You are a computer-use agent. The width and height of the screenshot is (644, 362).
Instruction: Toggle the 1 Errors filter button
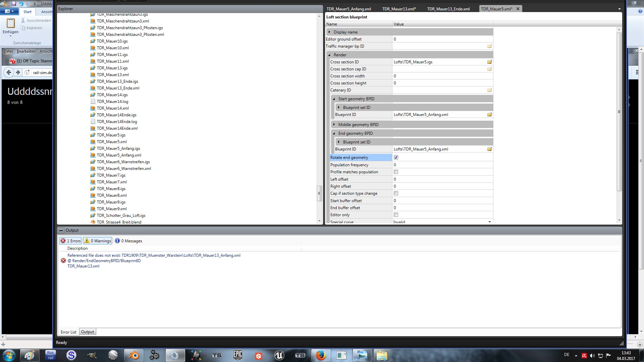pos(71,241)
